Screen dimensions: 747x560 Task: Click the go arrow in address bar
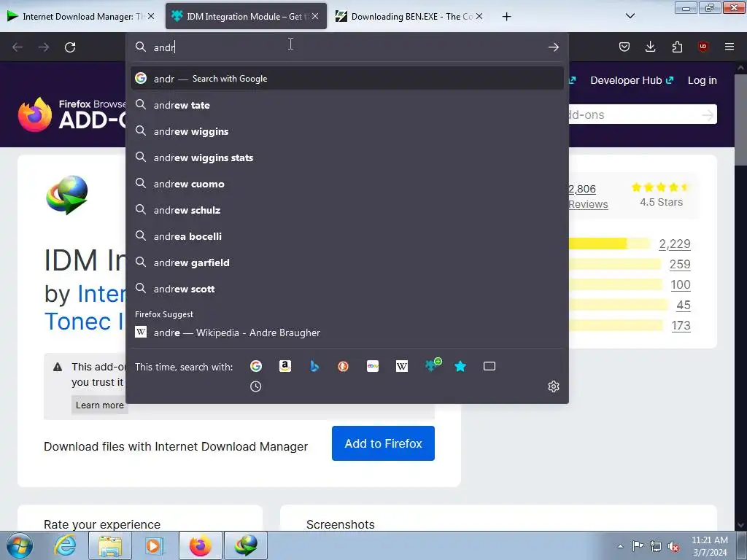point(553,47)
